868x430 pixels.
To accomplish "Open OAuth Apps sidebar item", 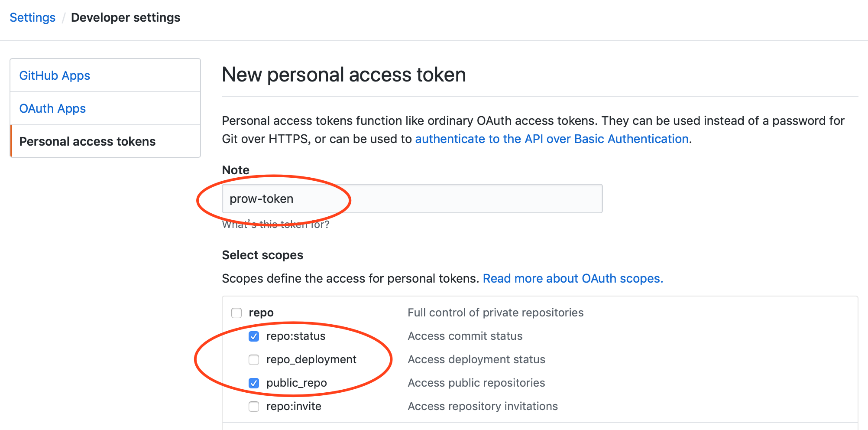I will (x=52, y=108).
